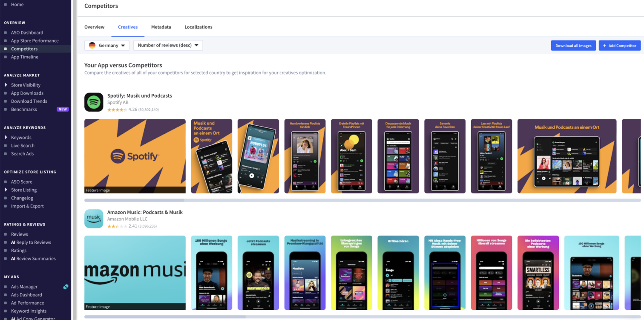This screenshot has width=644, height=320.
Task: Click the plug icon beside Ads Manager
Action: pos(66,287)
